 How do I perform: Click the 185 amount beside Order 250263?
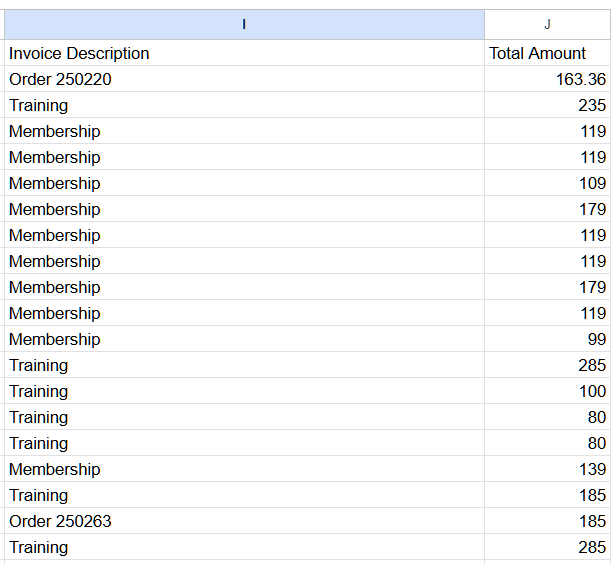click(x=547, y=521)
